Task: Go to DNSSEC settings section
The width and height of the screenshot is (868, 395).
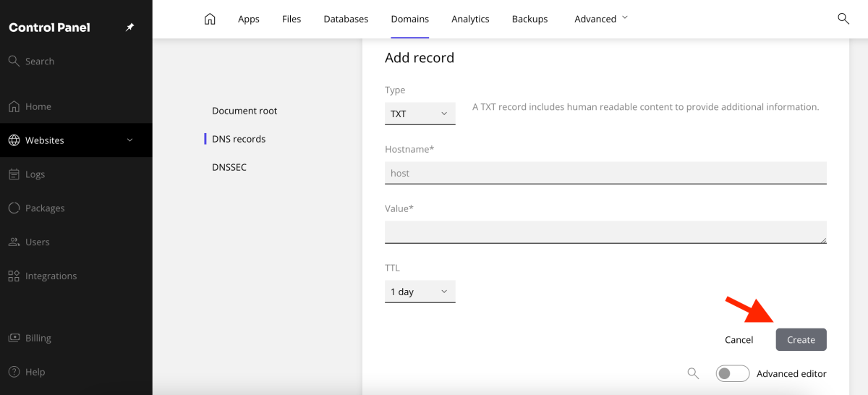Action: (x=229, y=167)
